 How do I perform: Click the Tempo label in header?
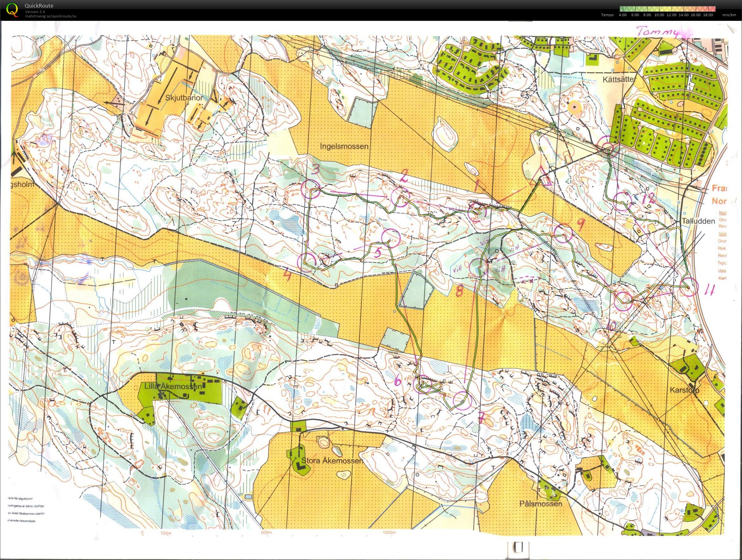click(607, 15)
